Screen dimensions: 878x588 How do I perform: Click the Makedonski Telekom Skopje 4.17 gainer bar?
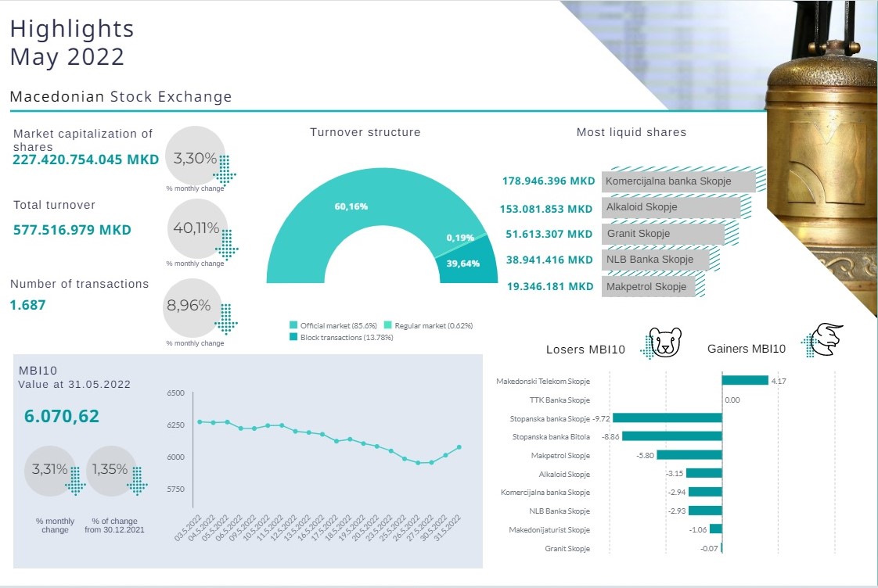[744, 381]
